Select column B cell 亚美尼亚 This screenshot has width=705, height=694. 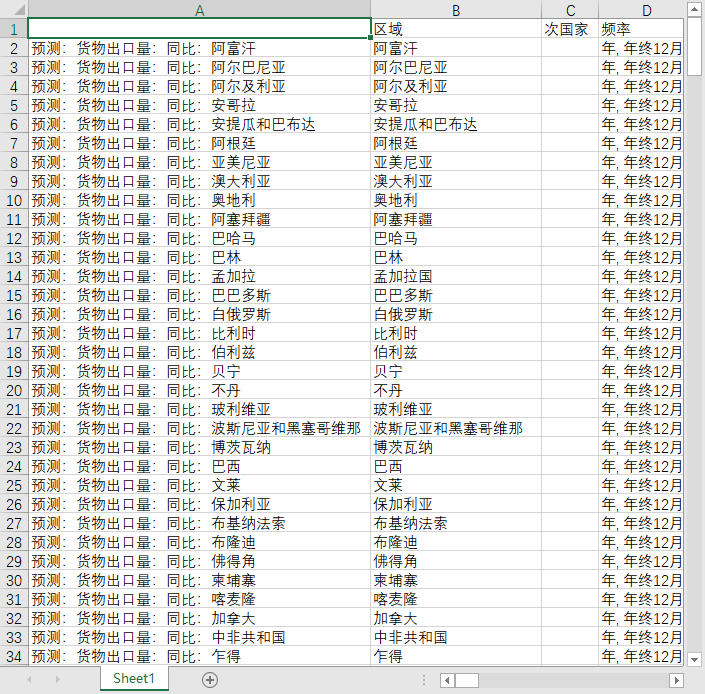(x=456, y=162)
